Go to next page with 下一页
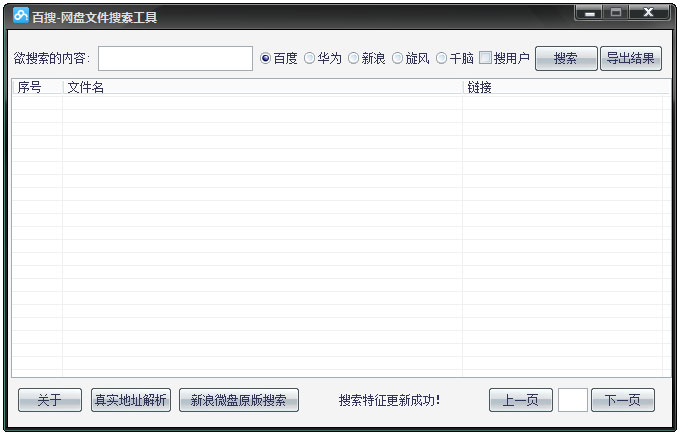This screenshot has width=681, height=437. [x=622, y=400]
